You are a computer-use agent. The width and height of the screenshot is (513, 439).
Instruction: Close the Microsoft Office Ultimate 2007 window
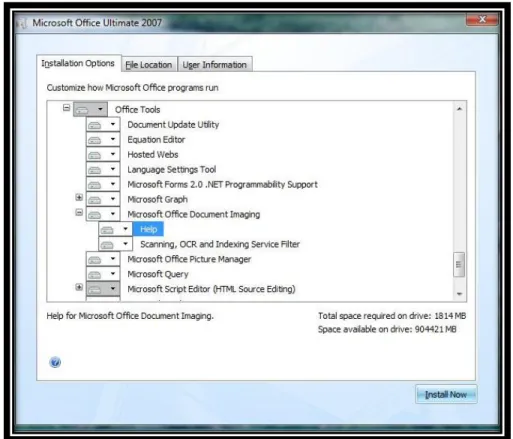click(x=482, y=19)
